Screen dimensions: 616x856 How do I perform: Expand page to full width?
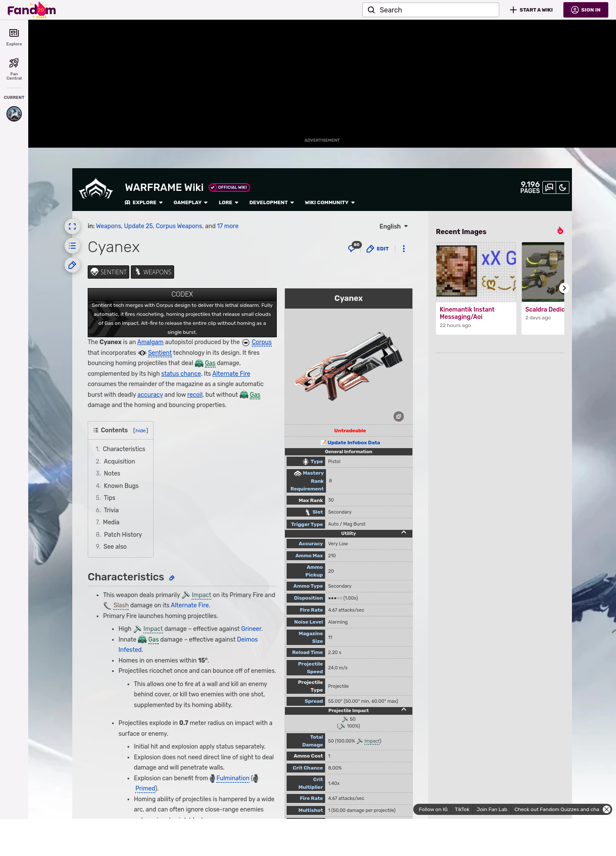tap(72, 226)
